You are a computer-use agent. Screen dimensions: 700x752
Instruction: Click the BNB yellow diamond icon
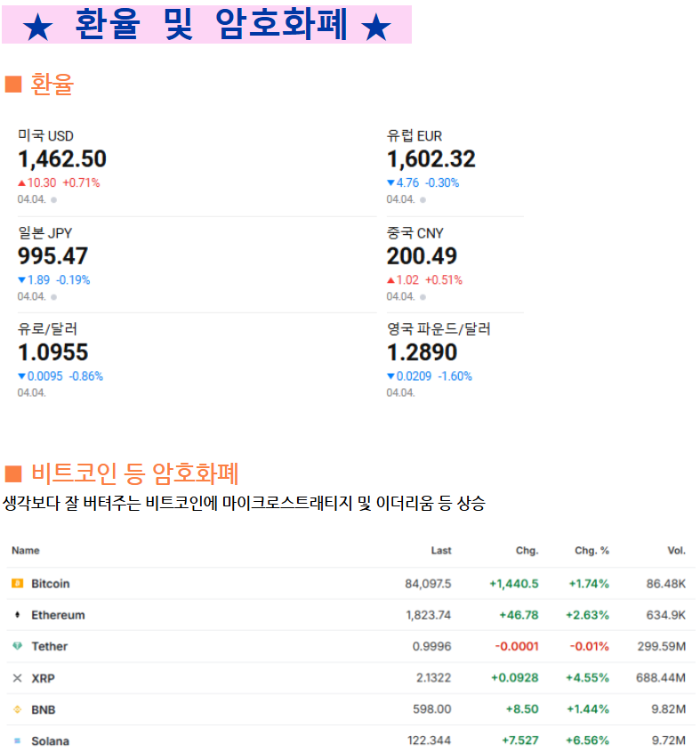[17, 708]
